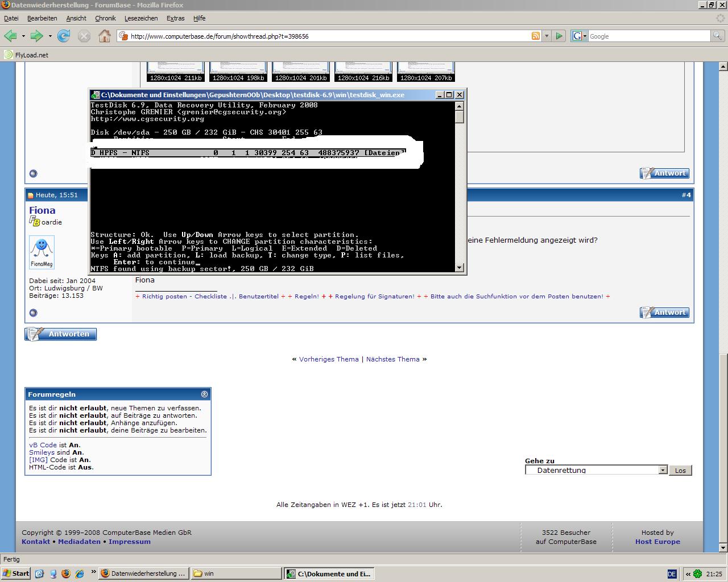The height and width of the screenshot is (582, 728).
Task: Switch to the win folder taskbar button
Action: [x=236, y=573]
